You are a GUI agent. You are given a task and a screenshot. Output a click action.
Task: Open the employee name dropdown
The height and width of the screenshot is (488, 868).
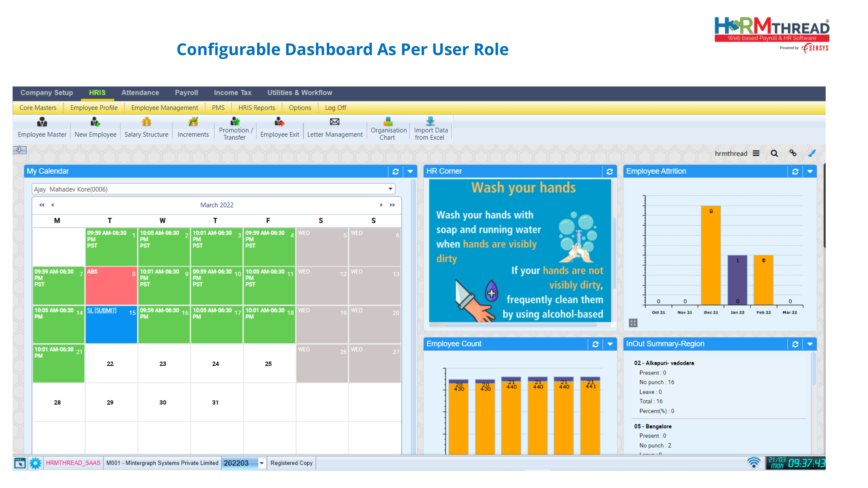click(x=390, y=189)
